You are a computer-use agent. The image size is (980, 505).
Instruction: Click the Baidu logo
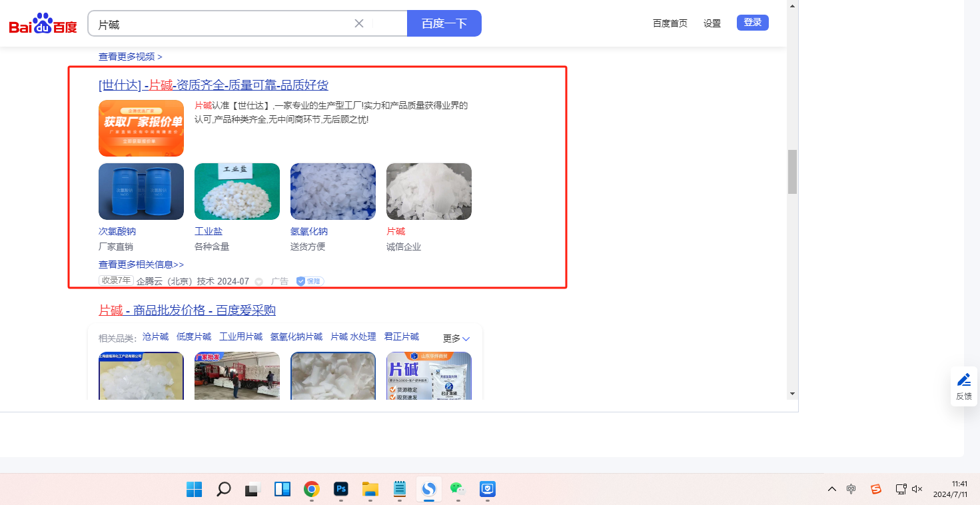[43, 25]
